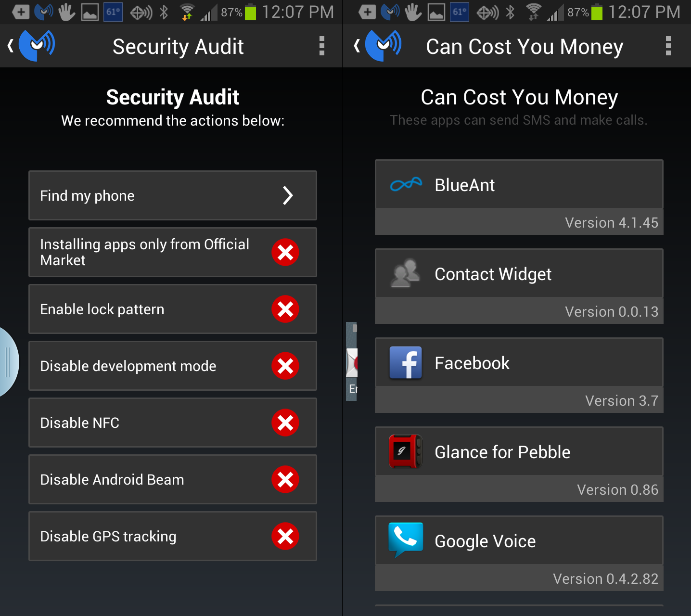Pull open the left edge drawer handle

pyautogui.click(x=7, y=362)
